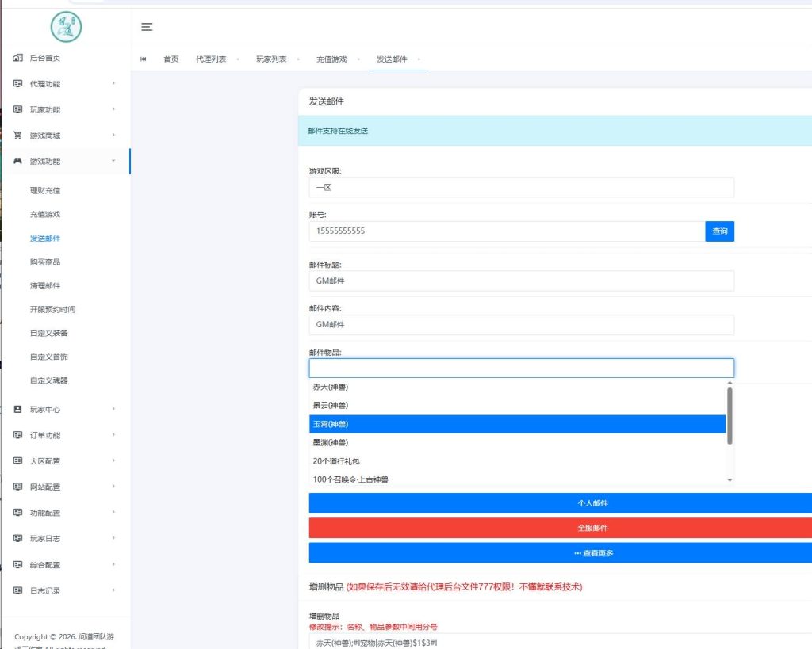The height and width of the screenshot is (649, 812).
Task: Open 自定义装备 in the sidebar submenu
Action: [x=48, y=333]
